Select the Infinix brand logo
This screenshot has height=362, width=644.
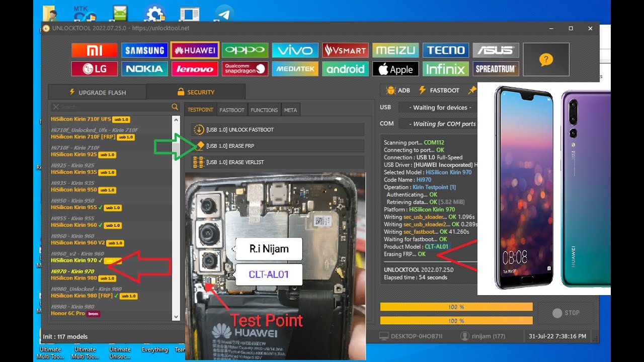coord(446,69)
